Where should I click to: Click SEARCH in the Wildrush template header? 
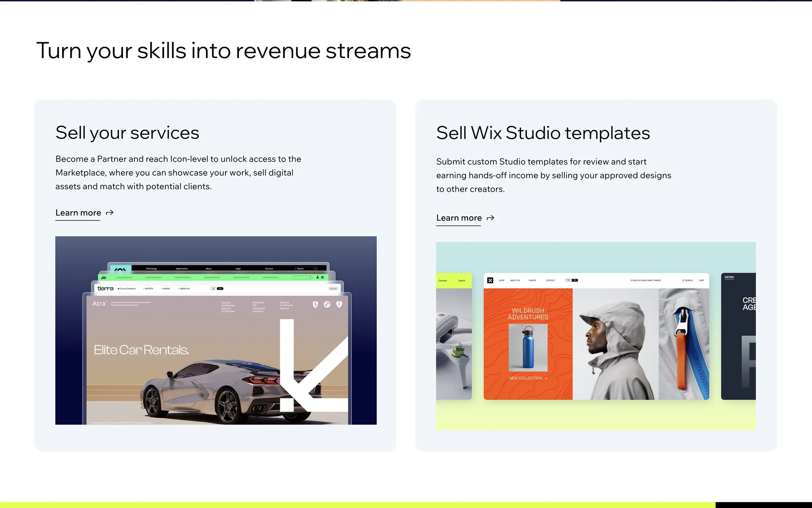pos(687,280)
